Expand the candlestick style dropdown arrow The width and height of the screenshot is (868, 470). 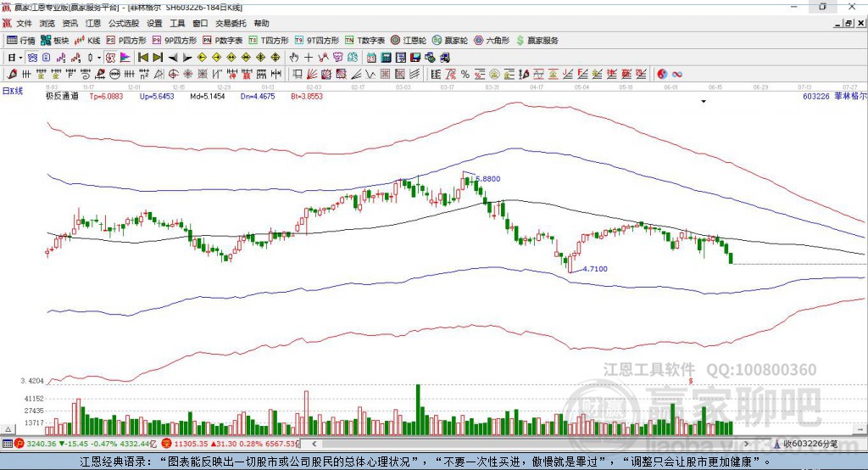[99, 58]
